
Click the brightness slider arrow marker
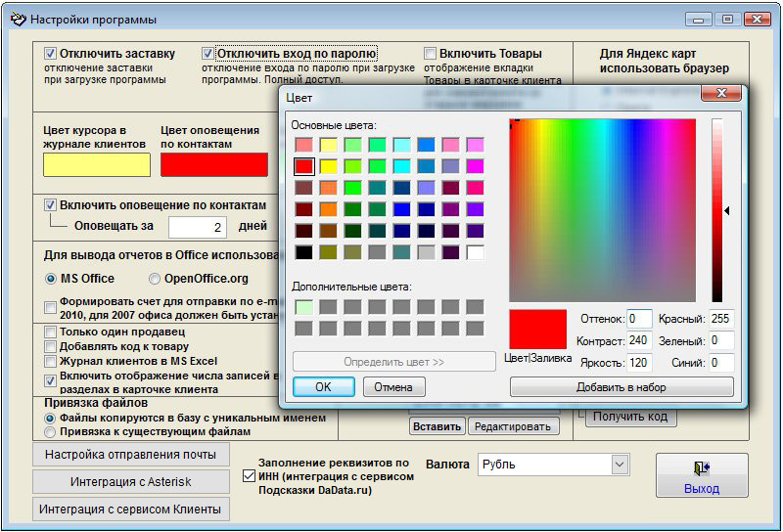coord(726,210)
